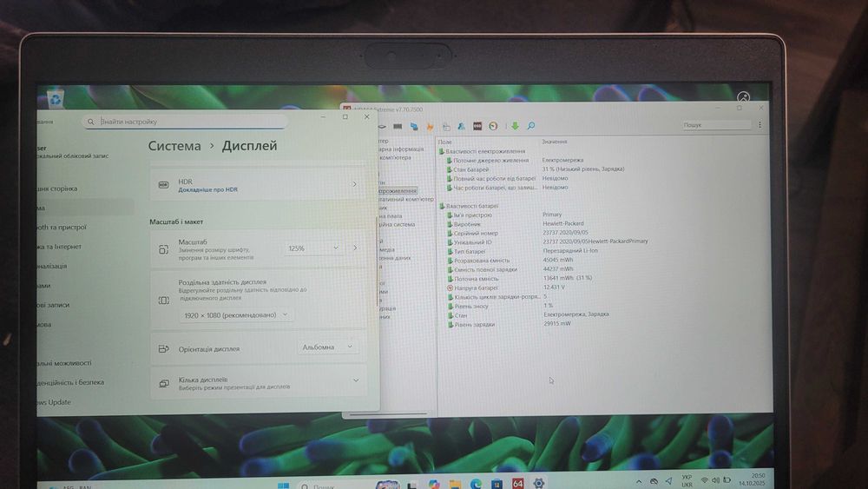The width and height of the screenshot is (868, 489).
Task: Select Рівень зносу row
Action: click(x=468, y=306)
